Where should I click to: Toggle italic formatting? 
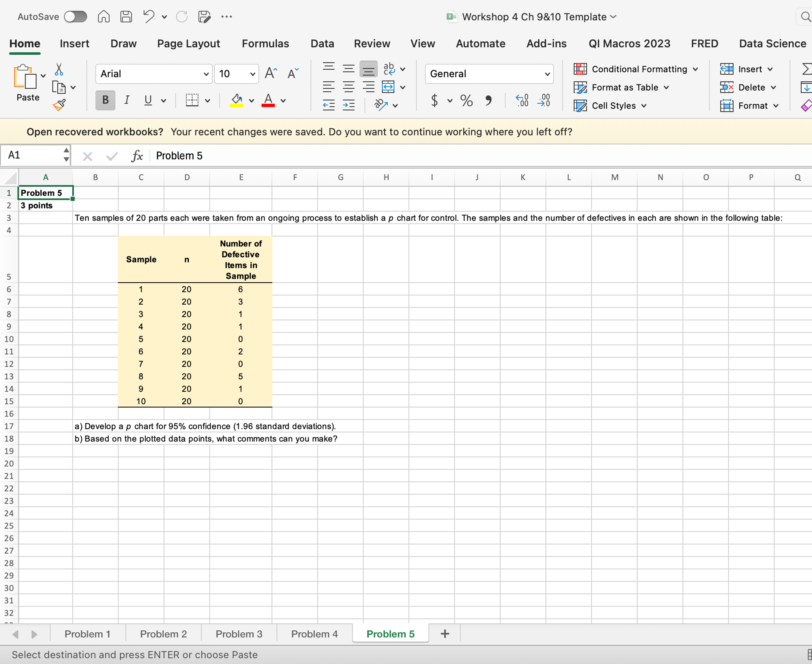coord(127,100)
